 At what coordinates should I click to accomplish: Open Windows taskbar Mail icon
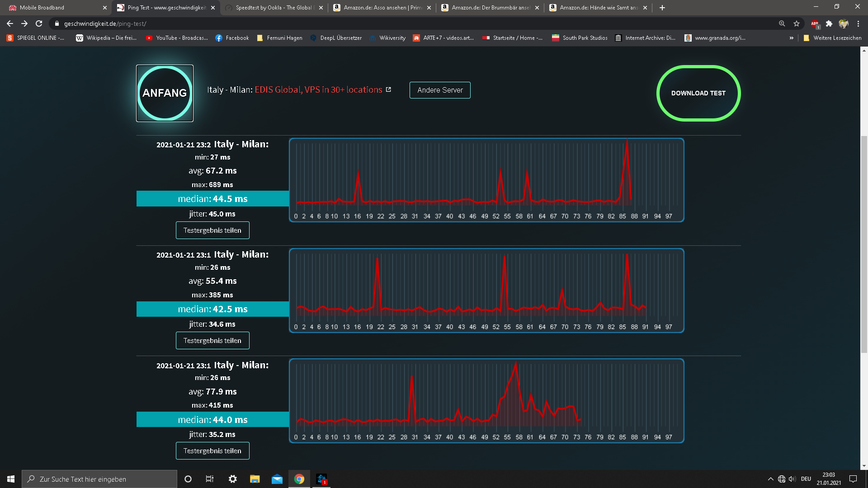(x=277, y=479)
